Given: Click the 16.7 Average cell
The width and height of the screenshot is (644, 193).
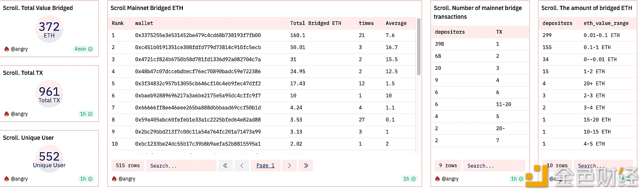Looking at the screenshot, I should (391, 47).
